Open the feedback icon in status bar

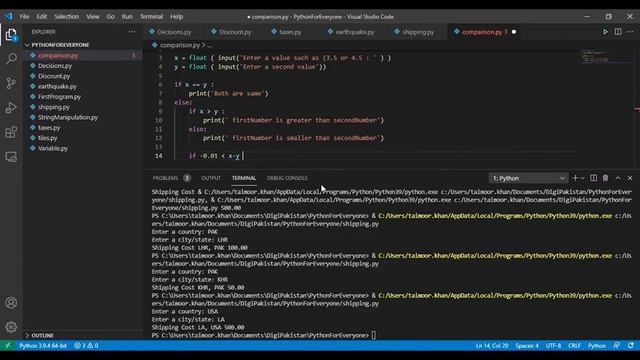tap(616, 345)
